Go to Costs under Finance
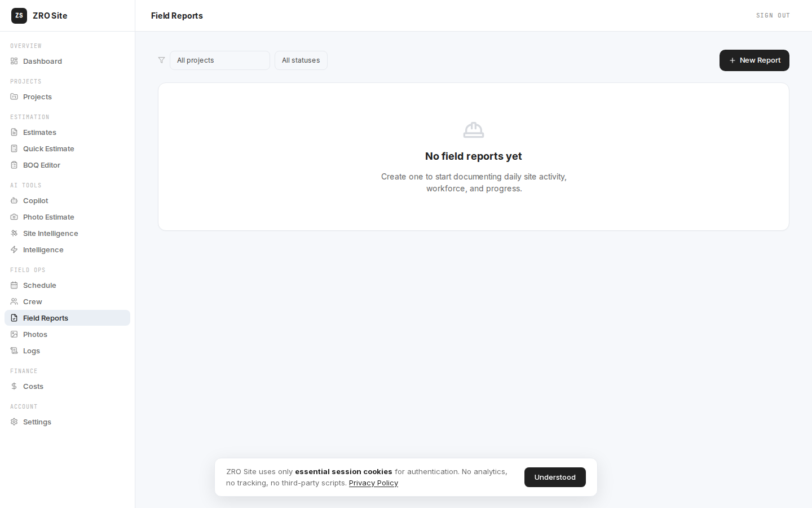 click(67, 386)
